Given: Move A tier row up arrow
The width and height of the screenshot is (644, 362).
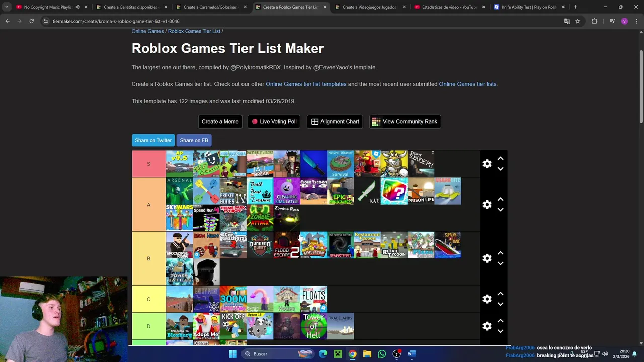Looking at the screenshot, I should point(500,199).
